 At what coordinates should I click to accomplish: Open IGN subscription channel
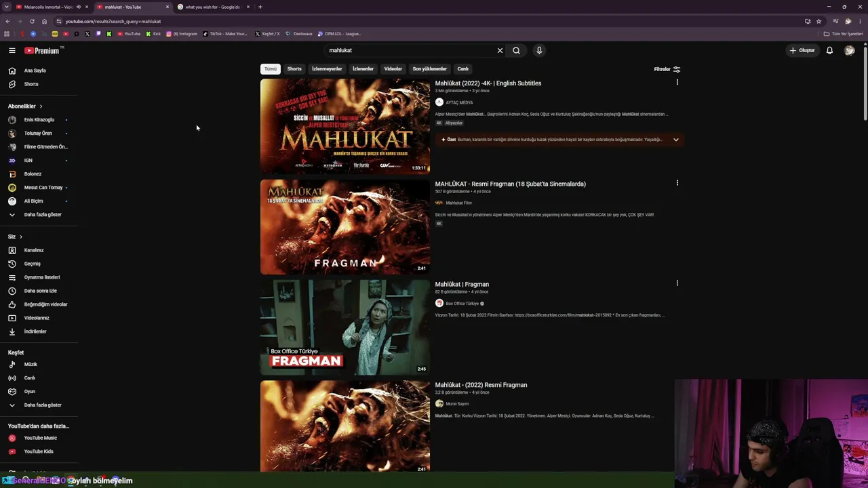(x=28, y=161)
